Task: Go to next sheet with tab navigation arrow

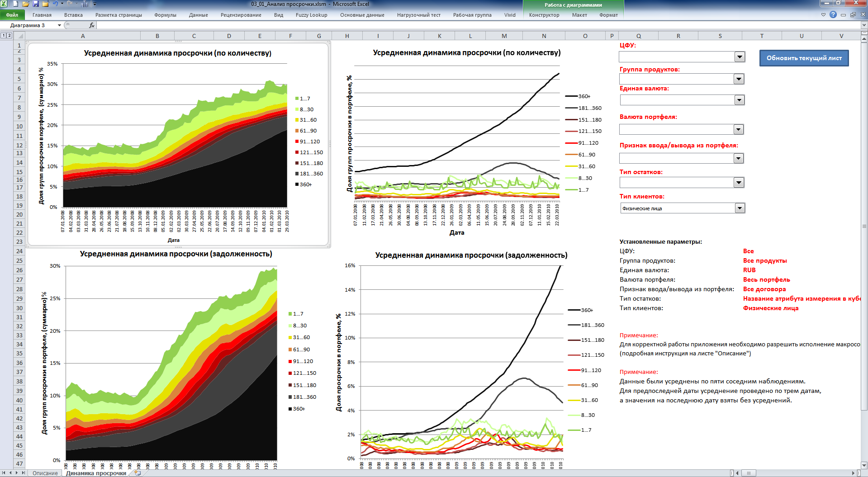Action: pyautogui.click(x=17, y=473)
